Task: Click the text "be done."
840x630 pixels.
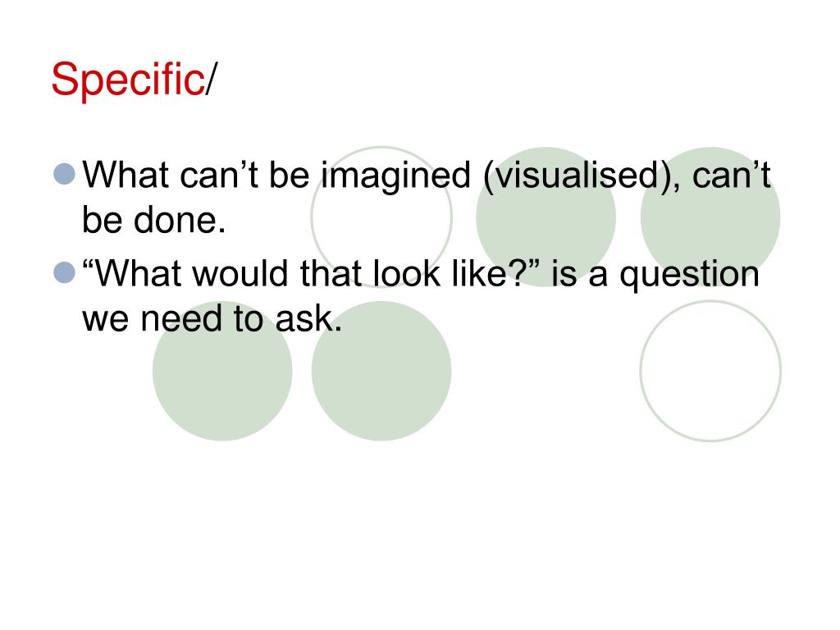Action: [153, 220]
